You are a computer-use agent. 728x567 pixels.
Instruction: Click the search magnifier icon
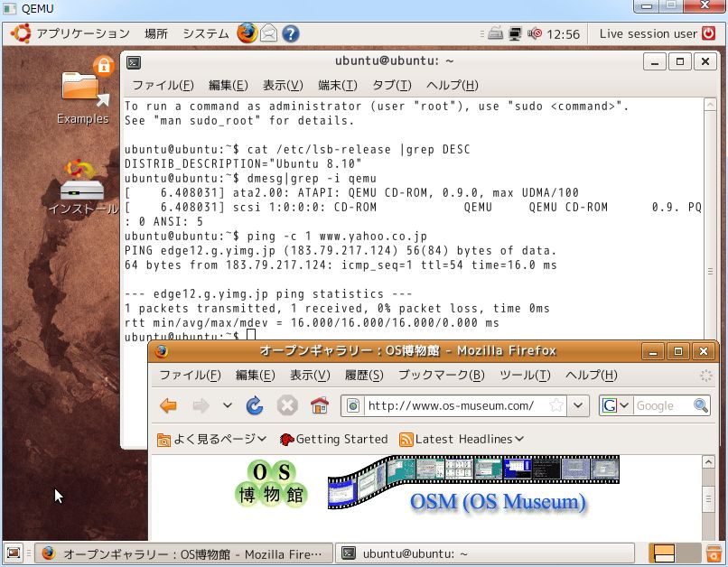point(701,406)
